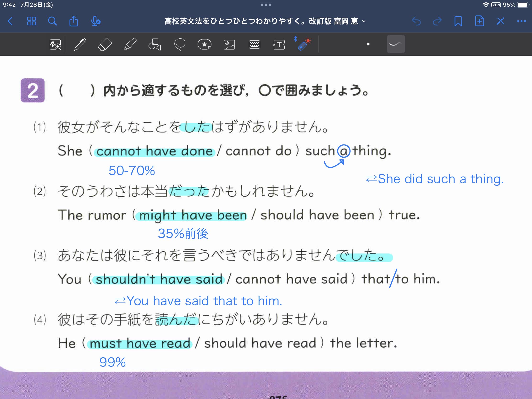The width and height of the screenshot is (532, 399).
Task: Undo the last annotation
Action: [x=417, y=21]
